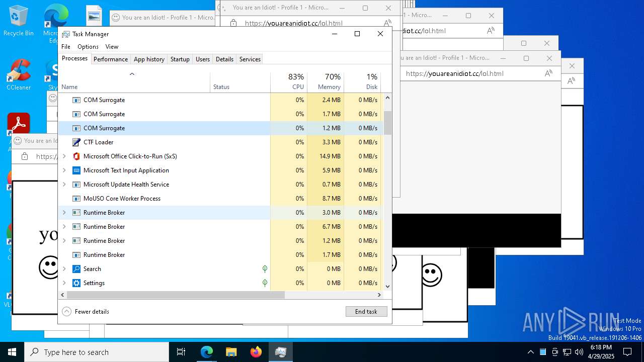Viewport: 644px width, 362px height.
Task: Click the scroll down arrow of process list
Action: click(387, 287)
